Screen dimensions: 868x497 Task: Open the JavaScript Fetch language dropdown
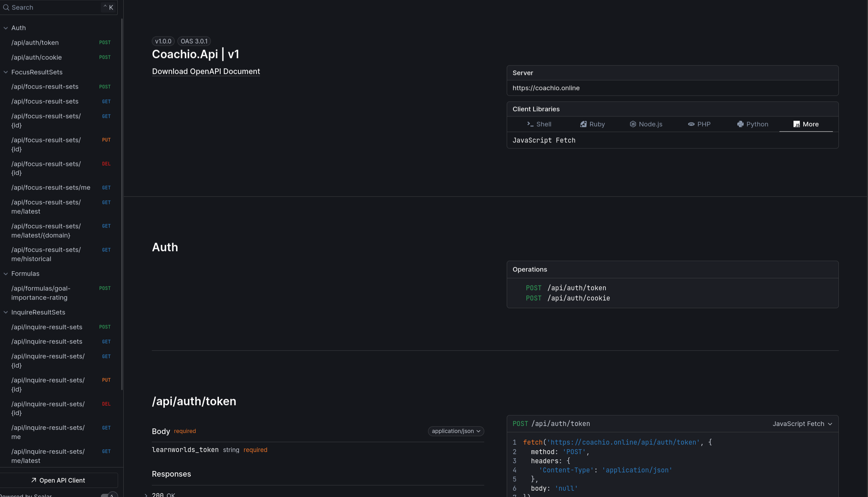802,424
